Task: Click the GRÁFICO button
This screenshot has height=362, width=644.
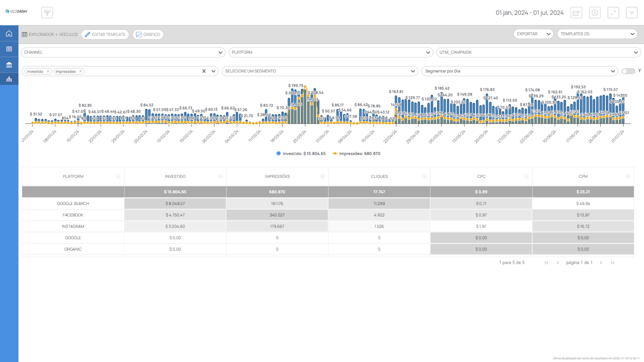Action: pos(148,34)
